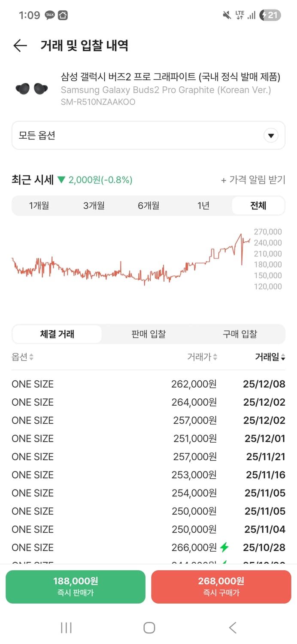Open KakaoTalk from its status bar icon
This screenshot has height=644, width=297.
click(49, 14)
